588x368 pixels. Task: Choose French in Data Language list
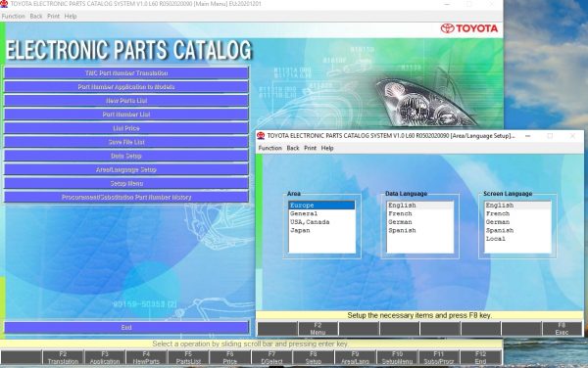[419, 213]
